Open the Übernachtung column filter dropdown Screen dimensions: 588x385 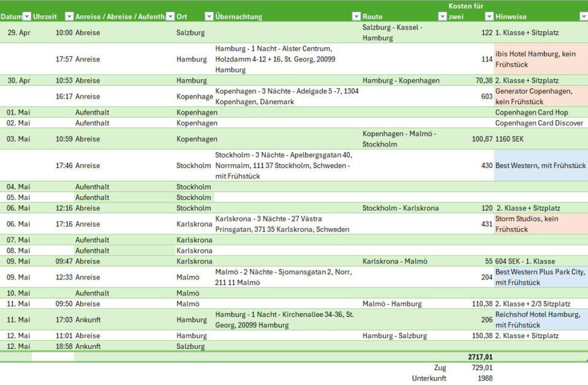356,17
